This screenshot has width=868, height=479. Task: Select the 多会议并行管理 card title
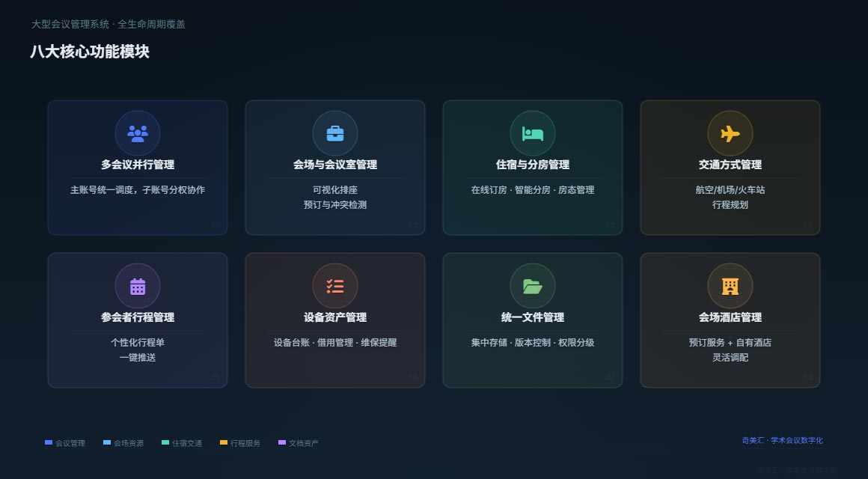tap(137, 165)
